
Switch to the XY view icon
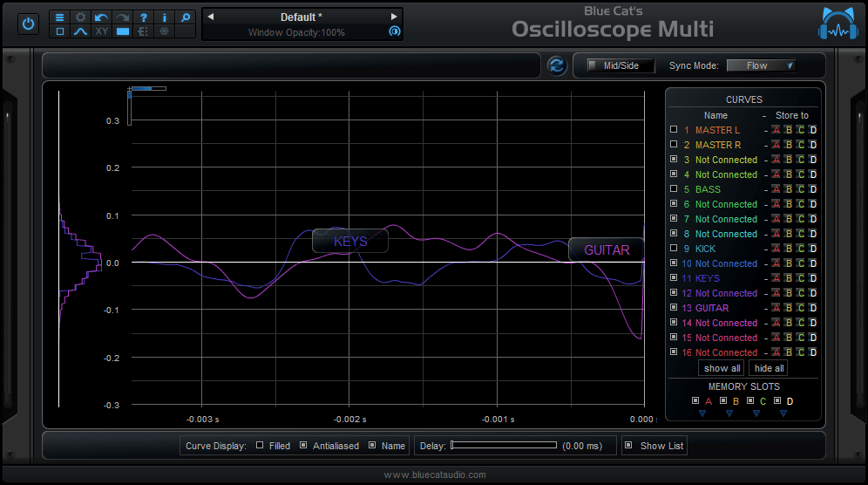coord(101,31)
